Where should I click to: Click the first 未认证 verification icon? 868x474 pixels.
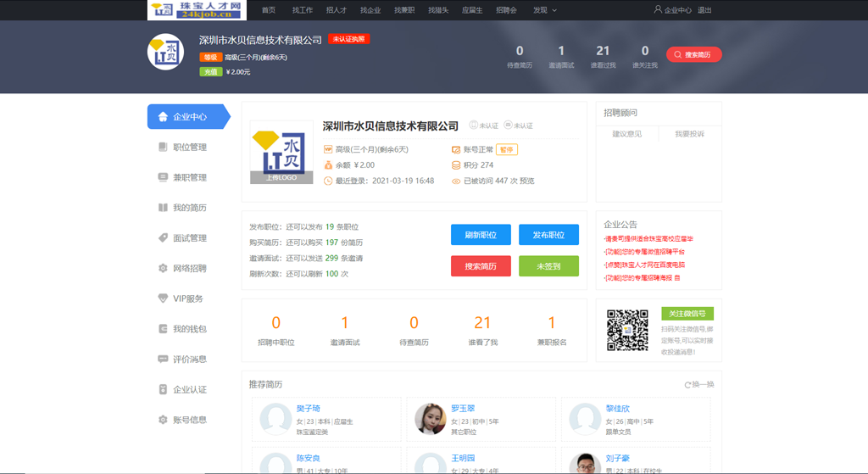pyautogui.click(x=473, y=125)
